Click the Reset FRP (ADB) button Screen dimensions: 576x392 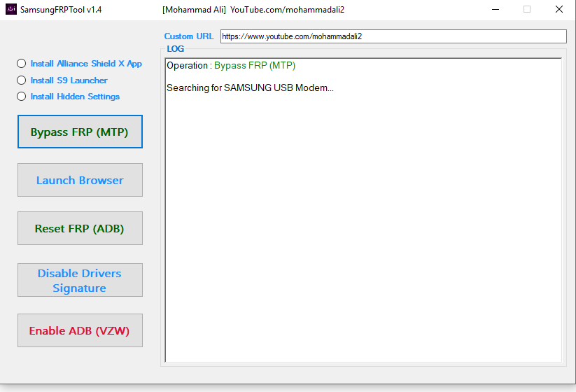tap(80, 228)
